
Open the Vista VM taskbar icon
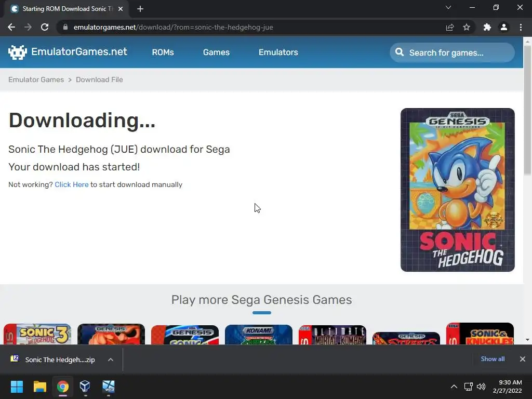click(x=109, y=387)
